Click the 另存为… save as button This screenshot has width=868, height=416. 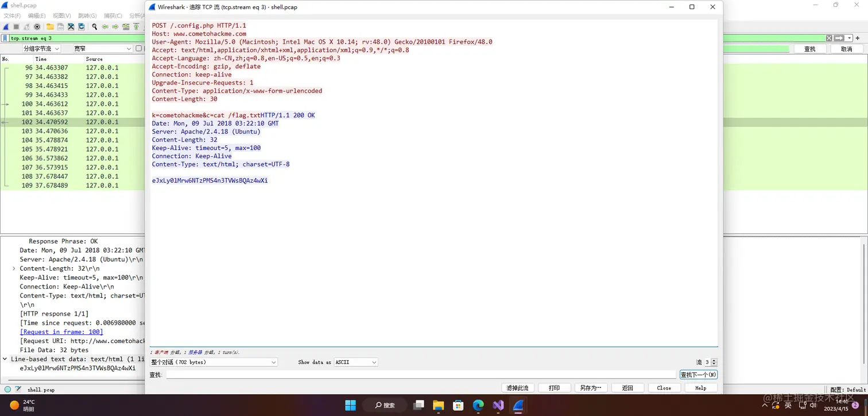[591, 388]
